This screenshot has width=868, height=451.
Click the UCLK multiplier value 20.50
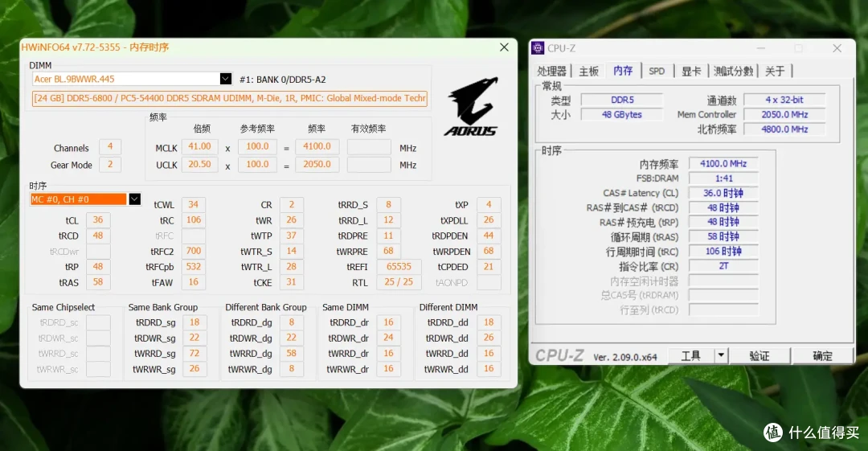pos(199,165)
